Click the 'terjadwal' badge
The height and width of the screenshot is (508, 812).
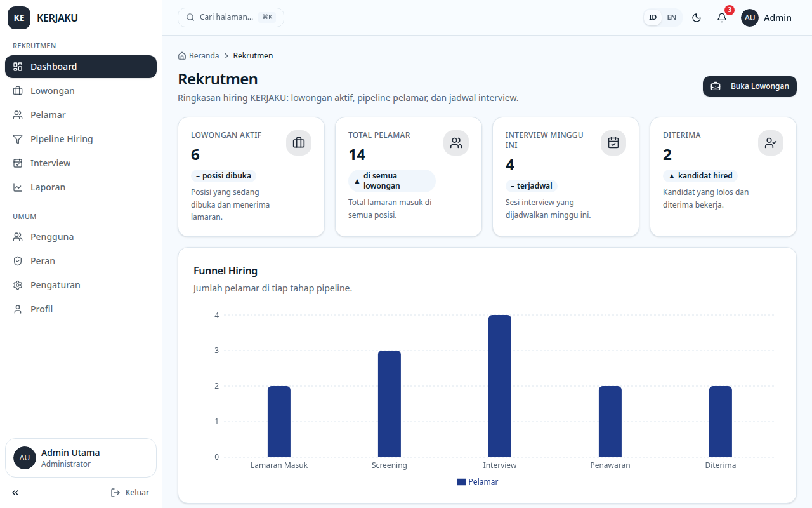531,186
